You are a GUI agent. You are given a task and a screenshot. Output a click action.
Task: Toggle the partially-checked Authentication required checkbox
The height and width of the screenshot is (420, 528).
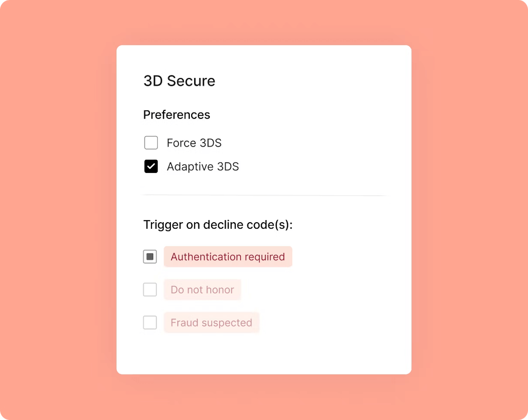click(x=150, y=257)
